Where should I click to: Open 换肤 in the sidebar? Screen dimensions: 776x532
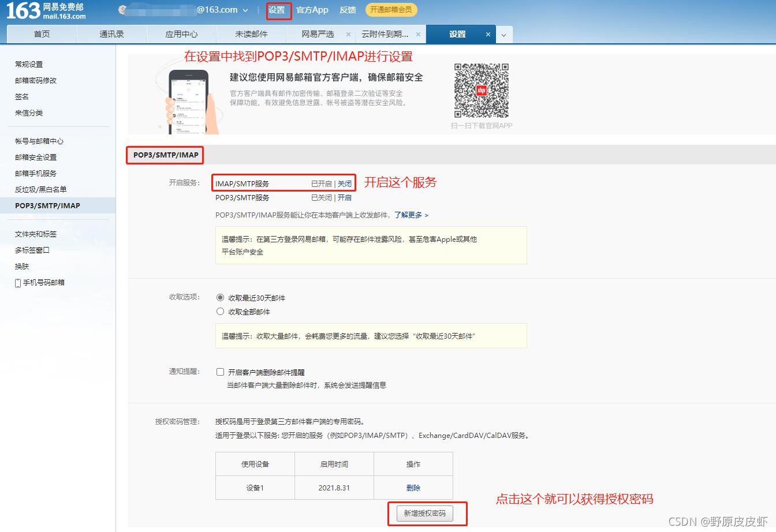(x=22, y=267)
